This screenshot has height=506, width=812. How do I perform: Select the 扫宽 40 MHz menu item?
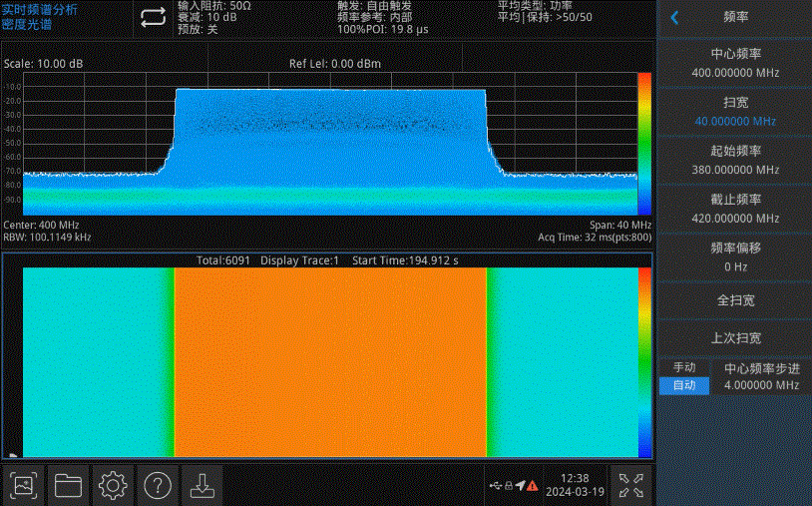735,112
